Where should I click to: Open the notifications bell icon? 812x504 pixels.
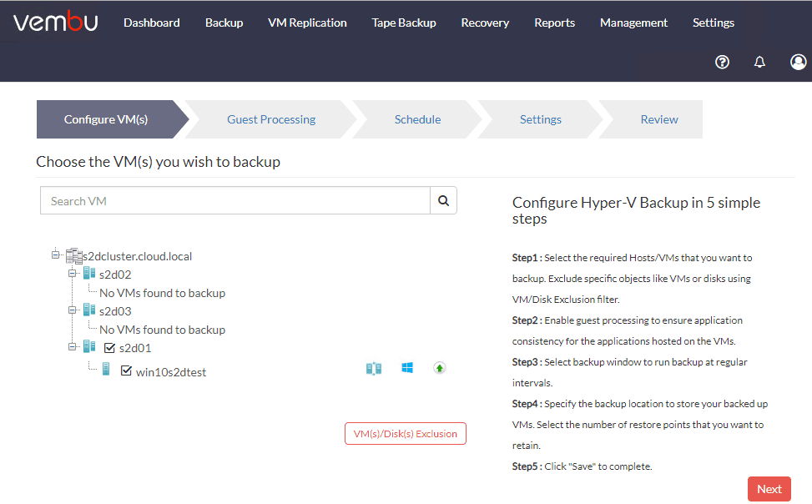[759, 62]
